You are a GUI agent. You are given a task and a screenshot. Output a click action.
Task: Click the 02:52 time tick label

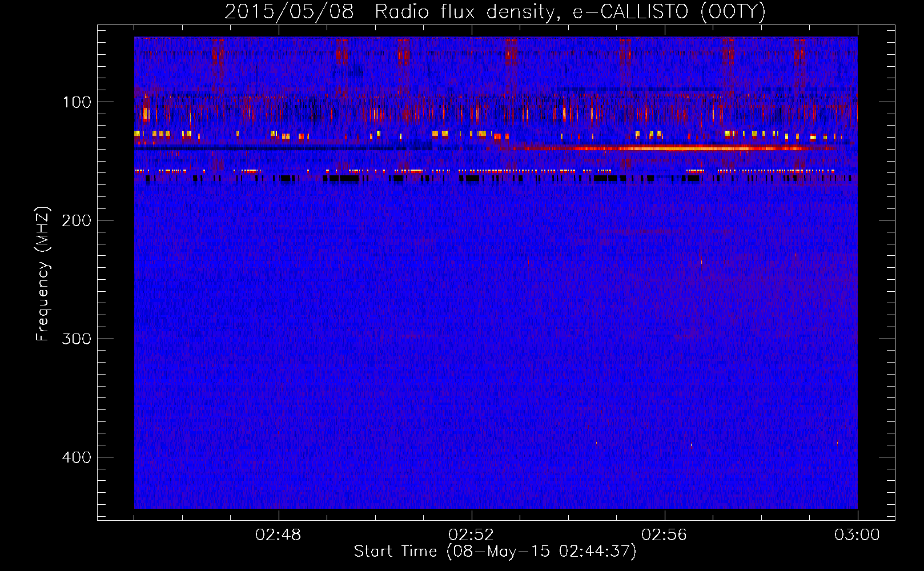(471, 535)
